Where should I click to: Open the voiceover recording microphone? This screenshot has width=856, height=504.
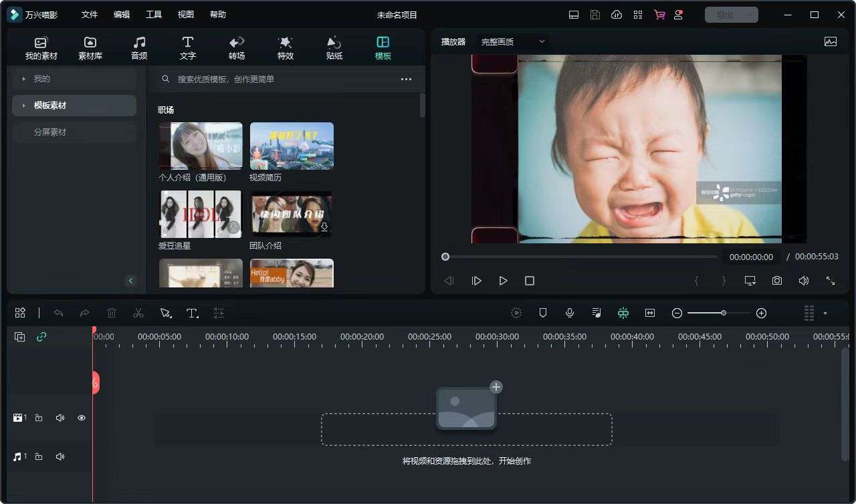tap(569, 313)
